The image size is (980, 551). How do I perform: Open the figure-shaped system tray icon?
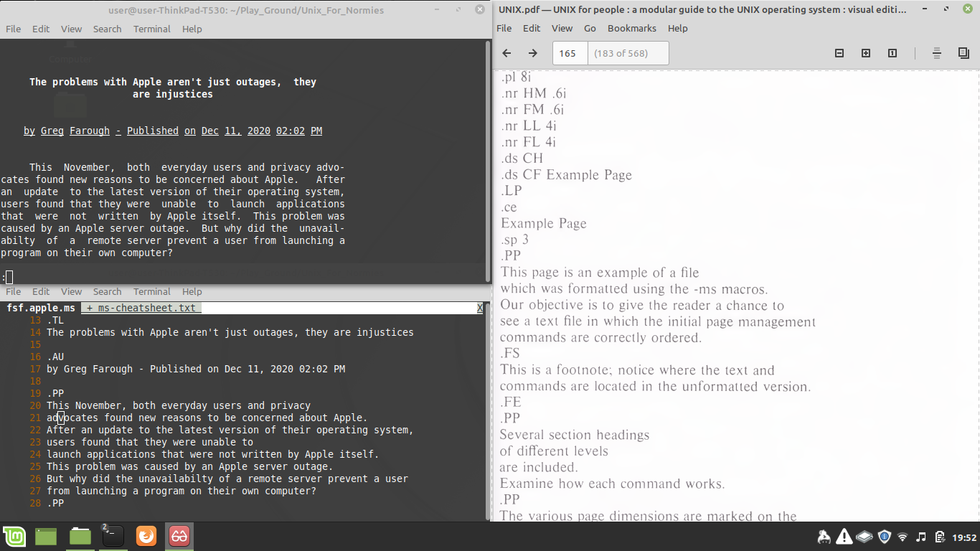pyautogui.click(x=824, y=537)
